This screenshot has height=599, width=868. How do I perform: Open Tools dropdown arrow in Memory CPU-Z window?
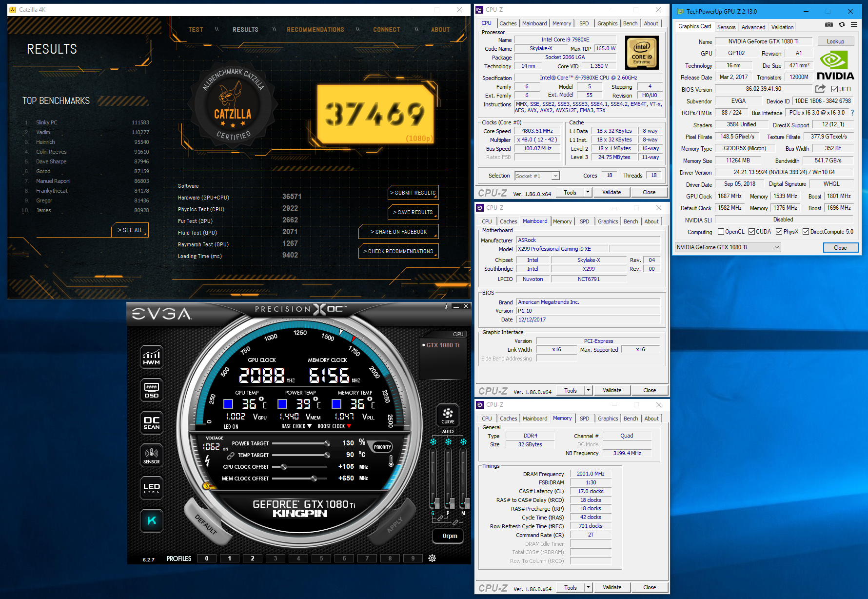pos(588,587)
